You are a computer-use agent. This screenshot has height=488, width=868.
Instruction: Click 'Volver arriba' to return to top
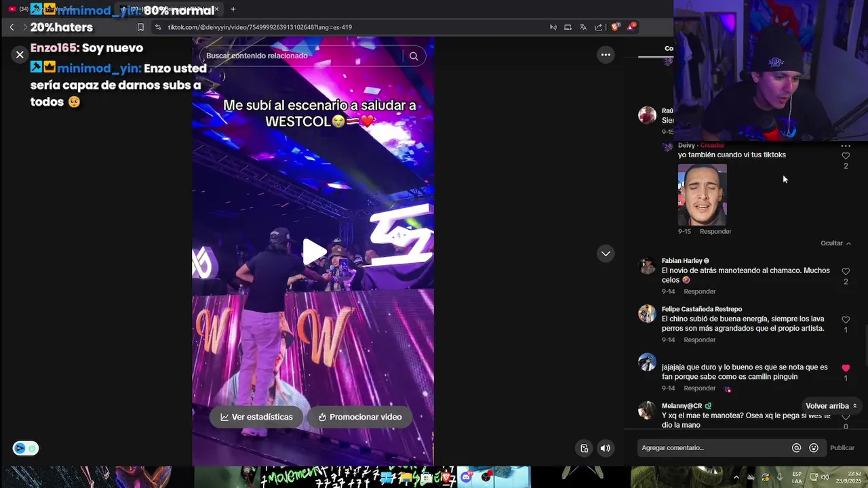point(831,406)
